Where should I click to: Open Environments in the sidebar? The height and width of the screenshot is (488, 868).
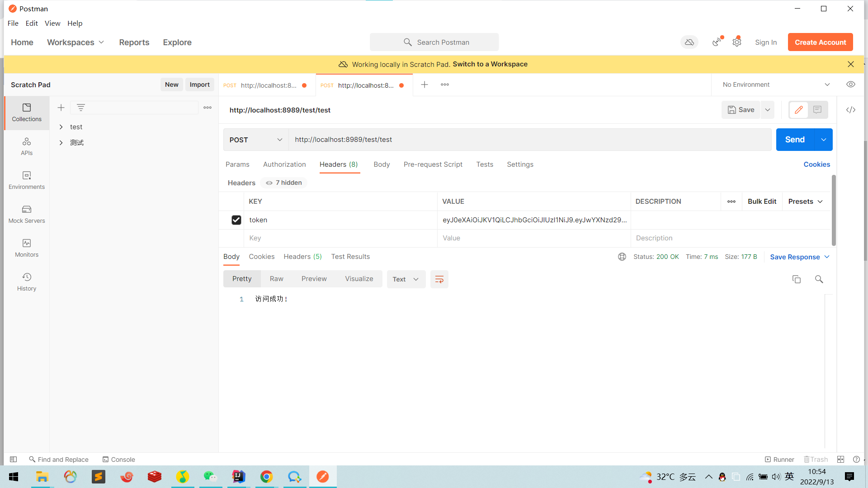pos(27,180)
